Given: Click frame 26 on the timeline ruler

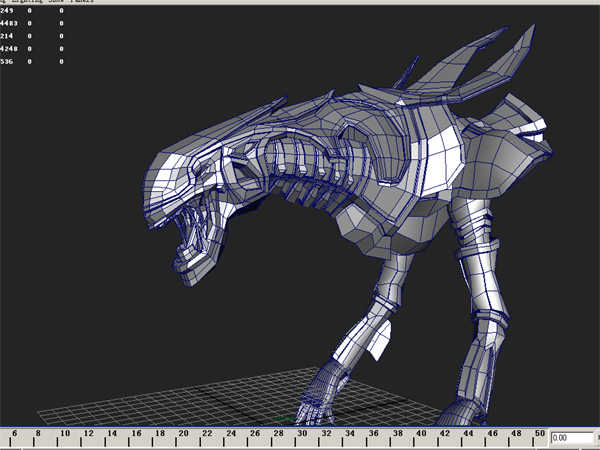Looking at the screenshot, I should tap(255, 433).
